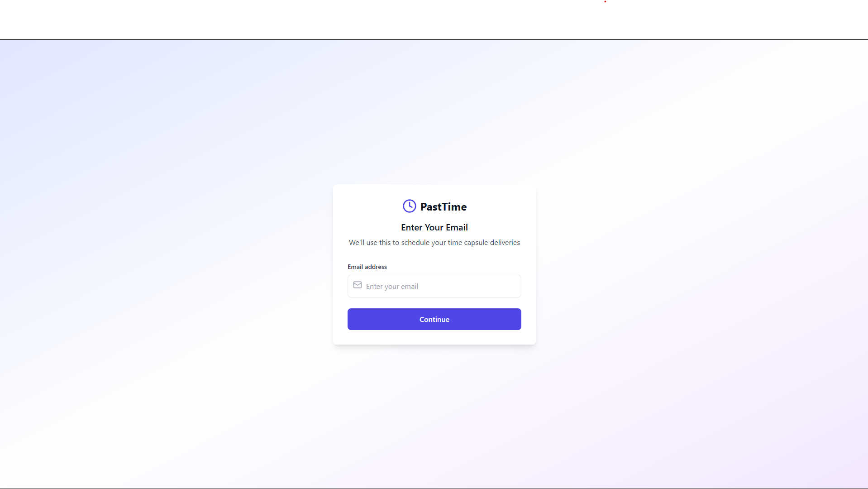The width and height of the screenshot is (868, 489).
Task: Submit the form with the purple Continue button
Action: click(434, 319)
